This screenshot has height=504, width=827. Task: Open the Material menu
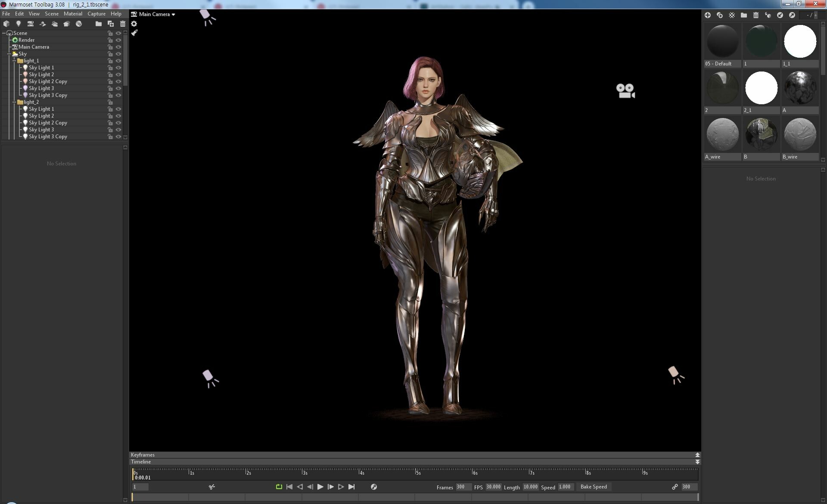pos(73,14)
